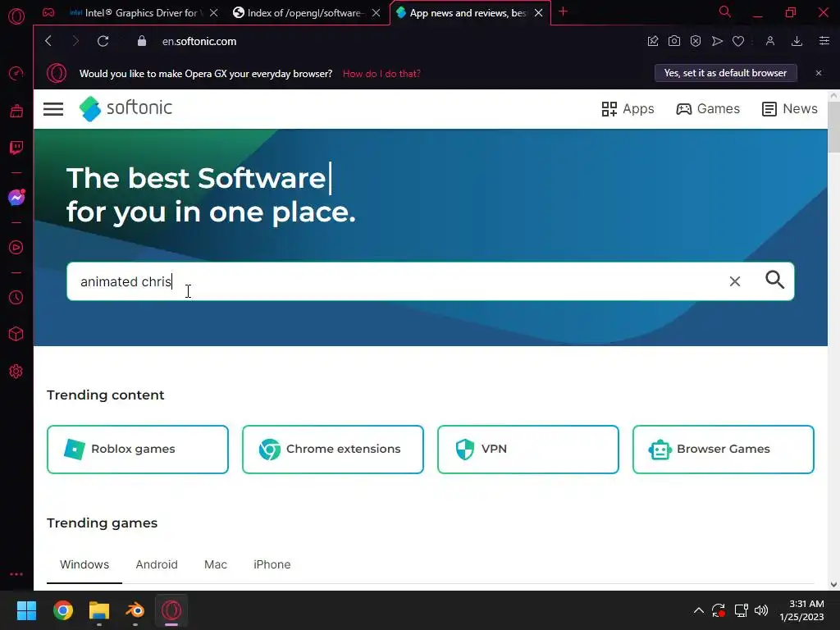Clear the search text with X
This screenshot has width=840, height=630.
pyautogui.click(x=734, y=281)
